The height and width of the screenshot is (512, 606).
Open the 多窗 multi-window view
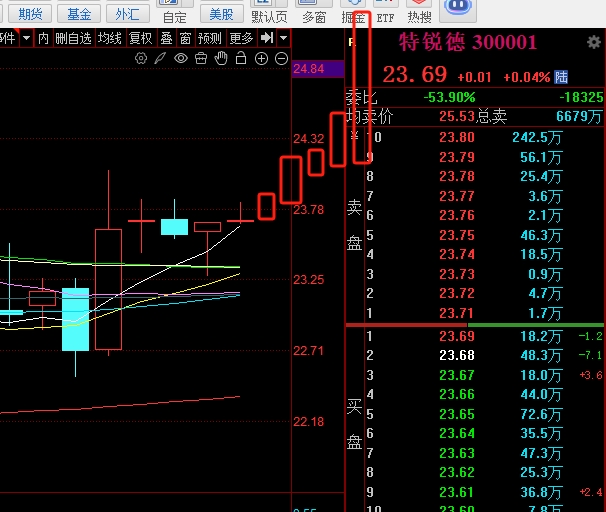coord(314,12)
